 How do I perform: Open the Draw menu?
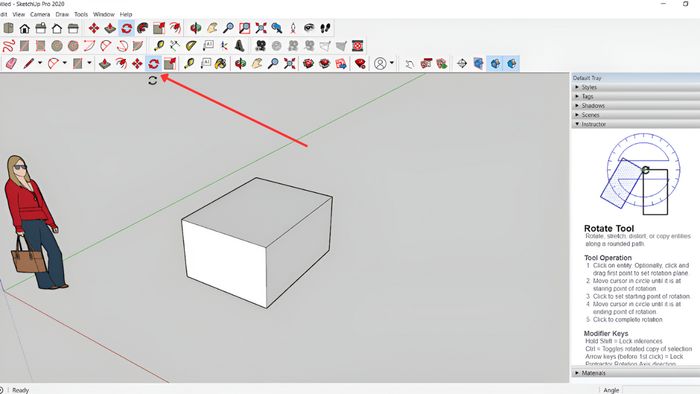tap(62, 14)
